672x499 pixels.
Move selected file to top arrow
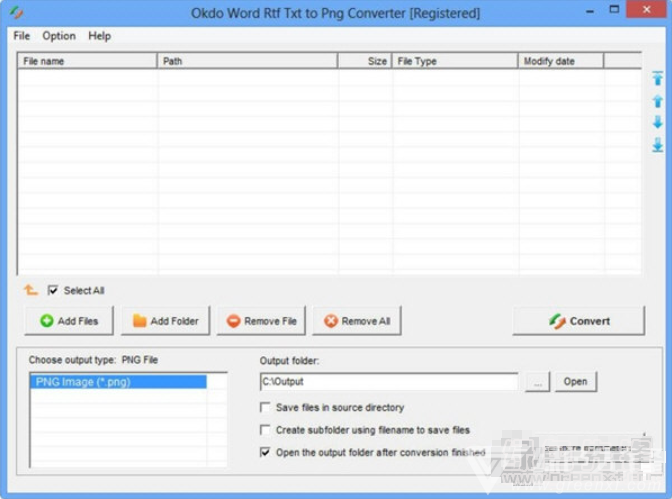tap(657, 78)
